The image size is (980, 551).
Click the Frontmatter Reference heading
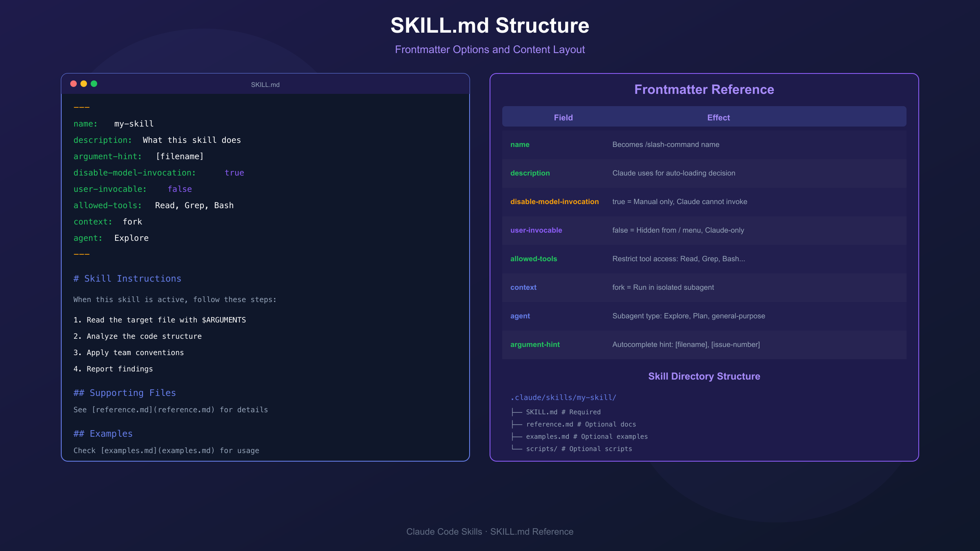point(704,89)
